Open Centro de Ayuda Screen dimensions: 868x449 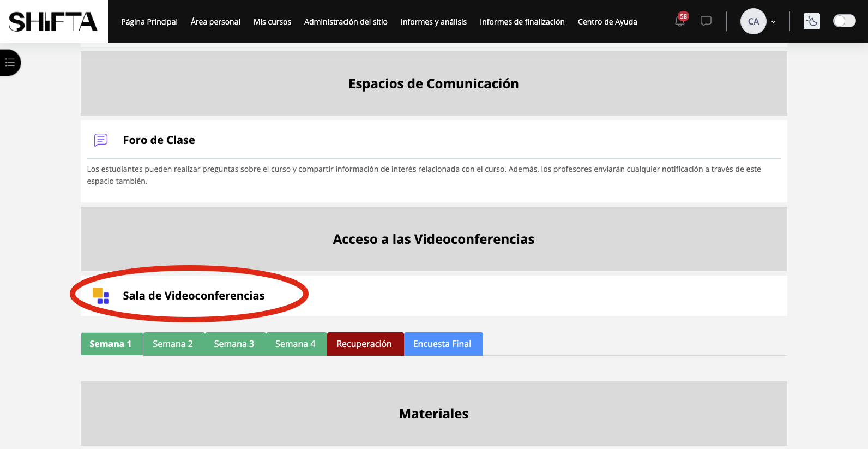(607, 22)
